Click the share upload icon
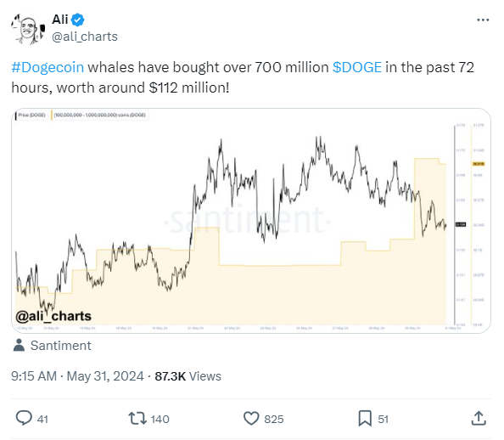The height and width of the screenshot is (440, 504). 479,418
